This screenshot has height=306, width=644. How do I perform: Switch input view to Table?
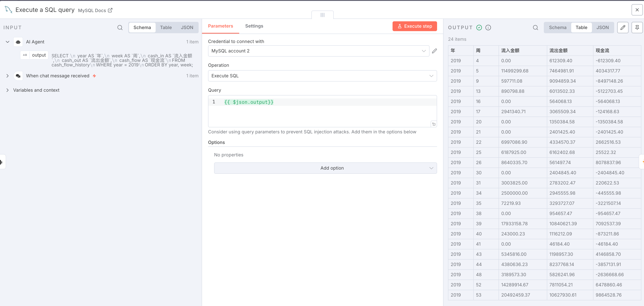[166, 28]
